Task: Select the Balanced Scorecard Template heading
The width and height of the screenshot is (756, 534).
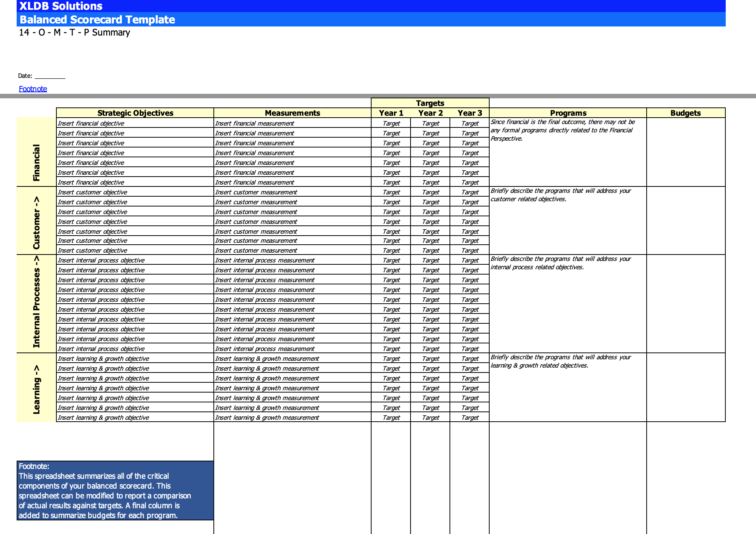Action: (x=371, y=19)
